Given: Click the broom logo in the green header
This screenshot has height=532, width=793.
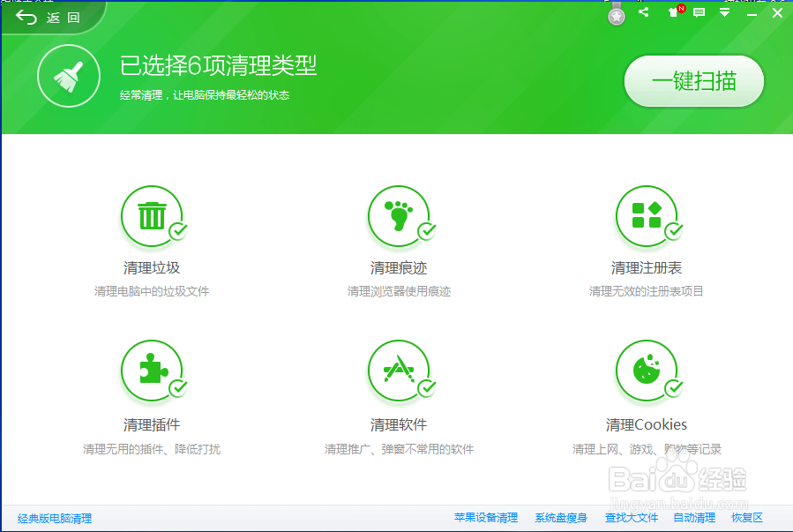Looking at the screenshot, I should click(x=69, y=75).
